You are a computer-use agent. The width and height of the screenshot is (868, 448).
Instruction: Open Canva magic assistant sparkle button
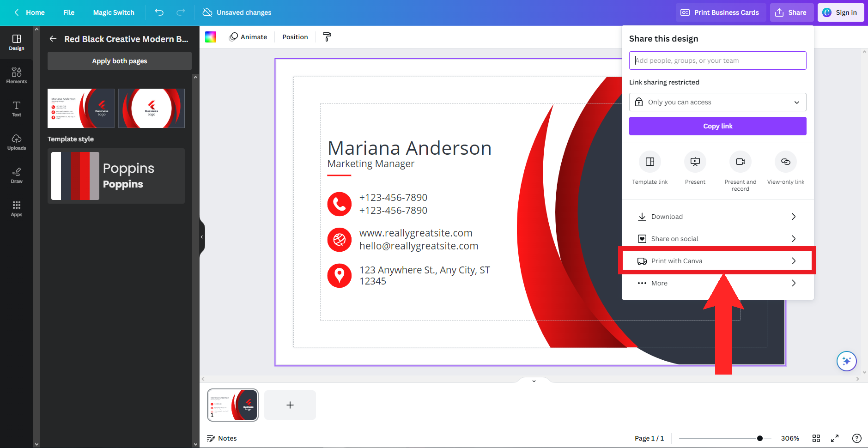coord(846,361)
